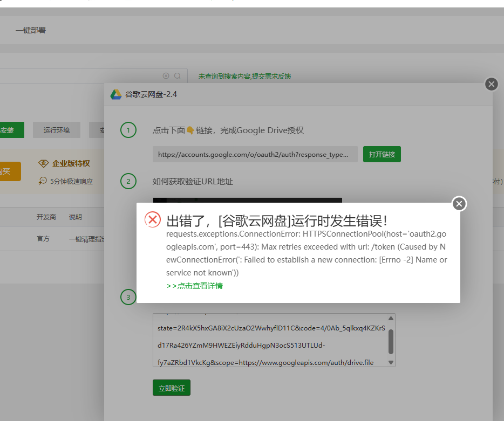Clear the search box with x icon
The width and height of the screenshot is (504, 421).
[166, 76]
